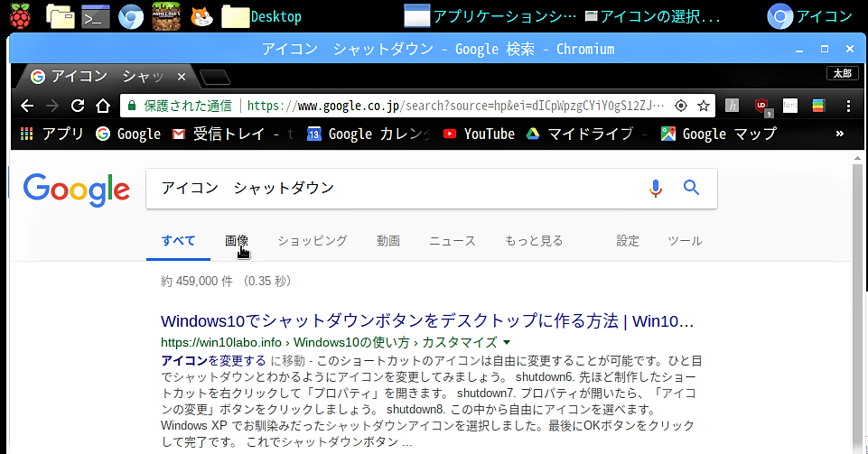Open a new browser tab
The width and height of the screenshot is (868, 454).
point(214,78)
